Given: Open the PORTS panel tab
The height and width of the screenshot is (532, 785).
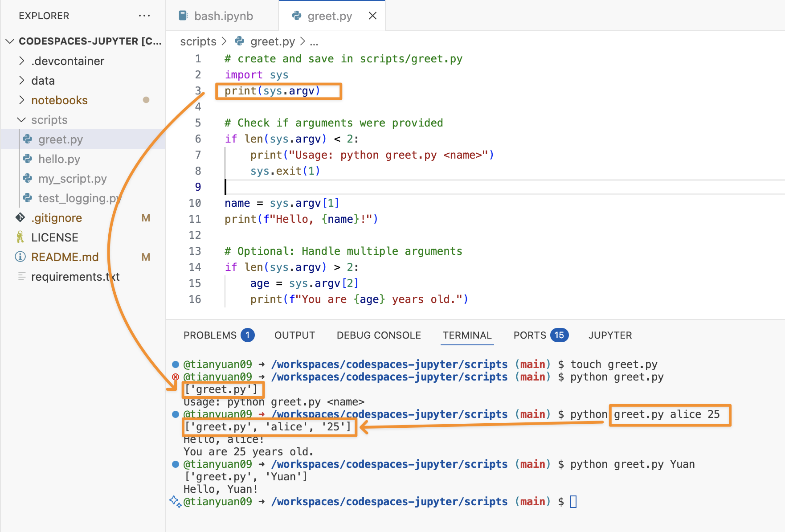Looking at the screenshot, I should 529,335.
